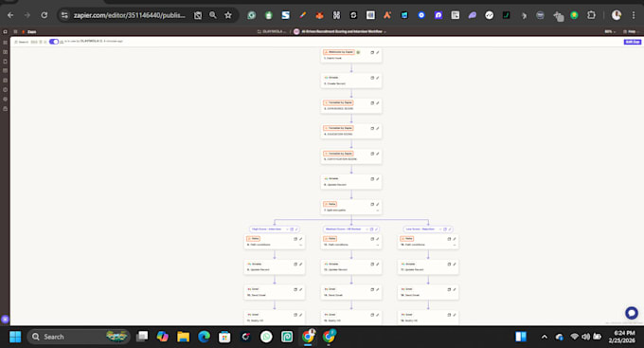Go back to the previous page
Screen dimensions: 644x348
10,15
